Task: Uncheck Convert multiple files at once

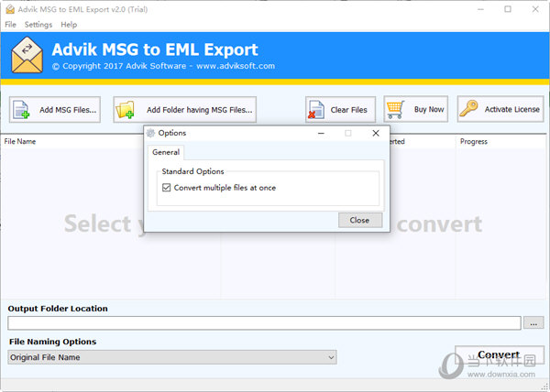Action: tap(166, 188)
